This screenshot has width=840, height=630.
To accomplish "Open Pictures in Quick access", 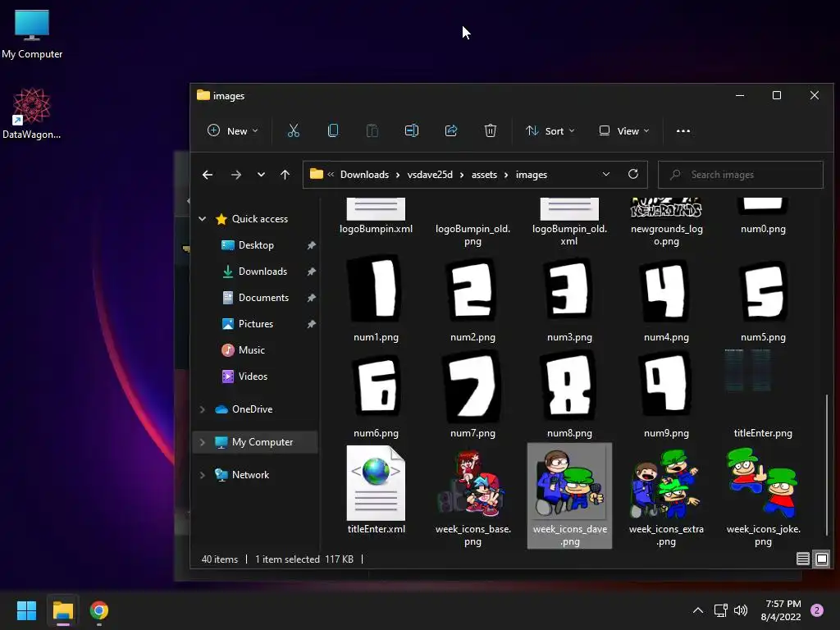I will pyautogui.click(x=256, y=323).
